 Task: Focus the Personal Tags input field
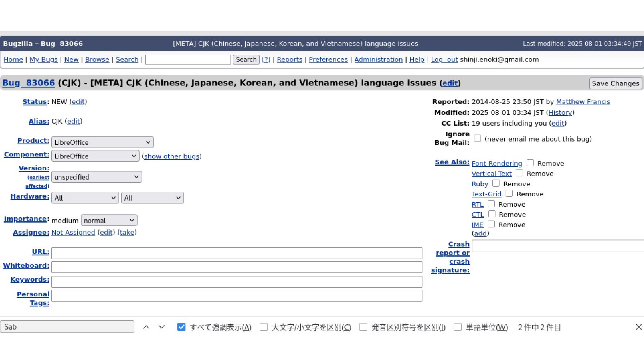[x=237, y=296]
